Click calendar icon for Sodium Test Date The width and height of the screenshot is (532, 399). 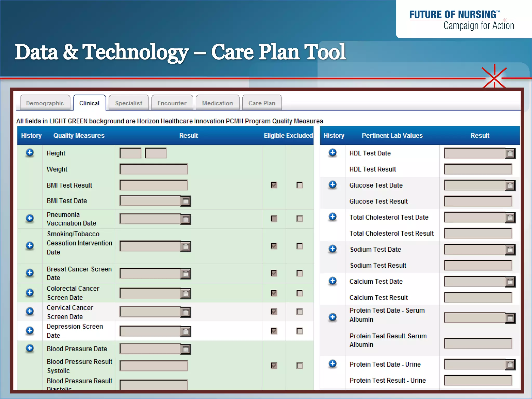coord(510,250)
